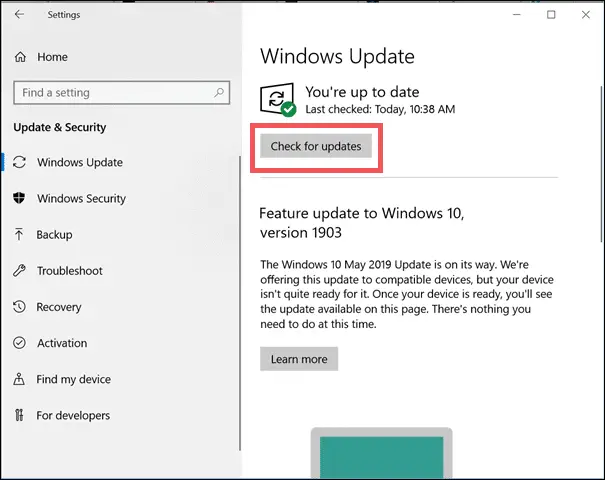Open Windows Security section
Viewport: 605px width, 480px height.
[81, 198]
